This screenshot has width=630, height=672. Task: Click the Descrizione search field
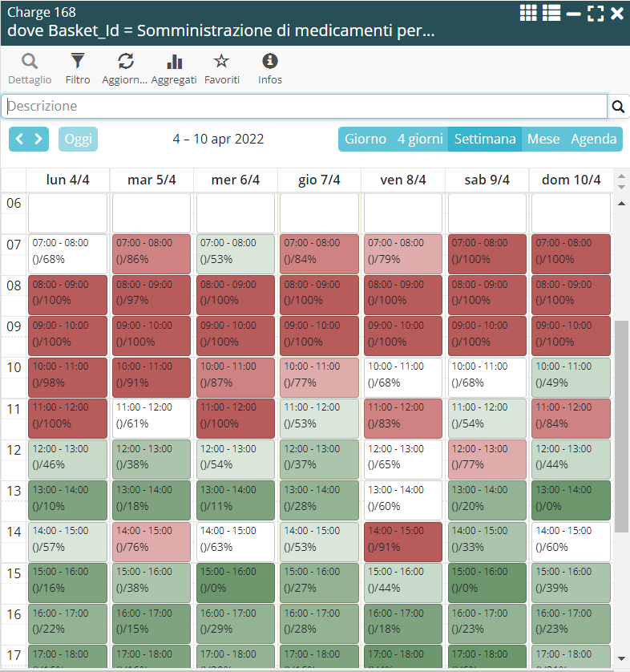point(305,107)
